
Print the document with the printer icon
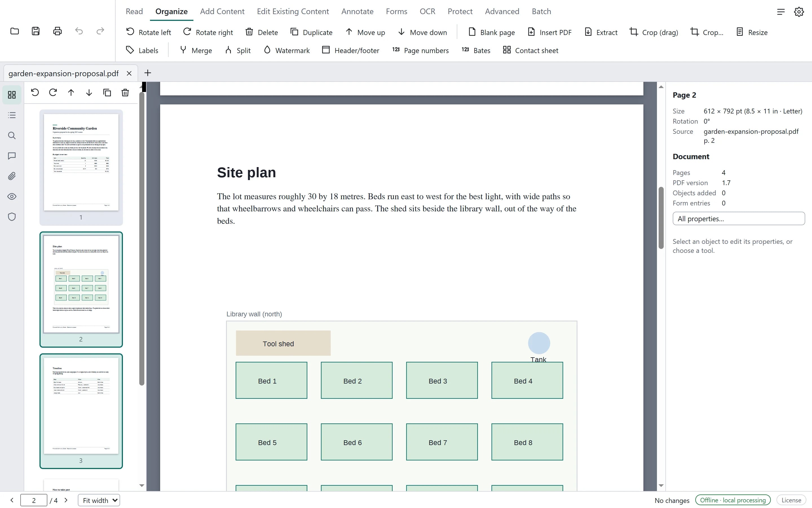point(58,31)
